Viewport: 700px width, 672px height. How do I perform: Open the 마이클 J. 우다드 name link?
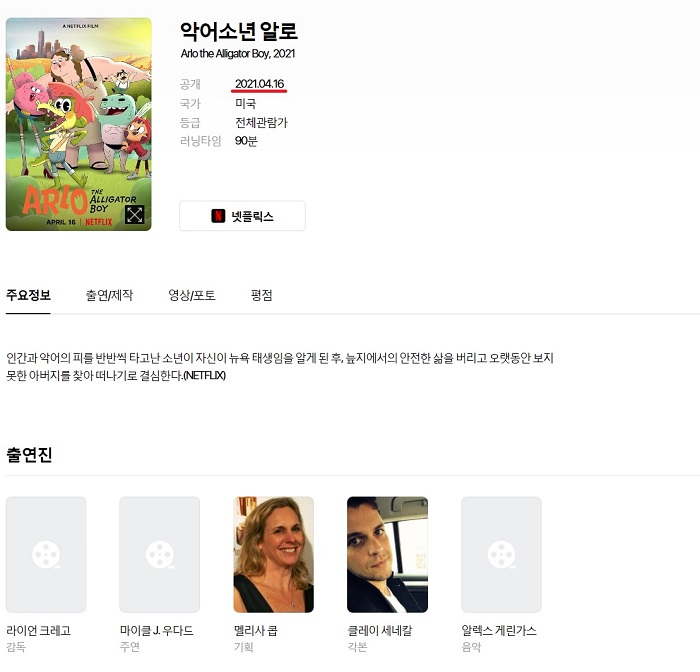click(x=156, y=630)
